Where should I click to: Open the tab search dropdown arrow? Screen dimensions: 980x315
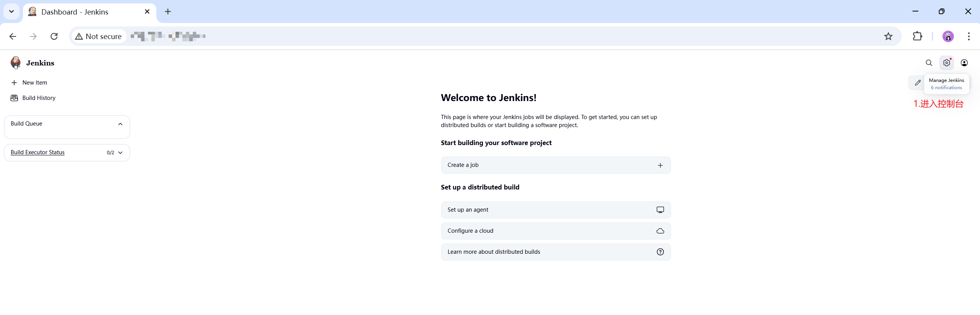11,11
